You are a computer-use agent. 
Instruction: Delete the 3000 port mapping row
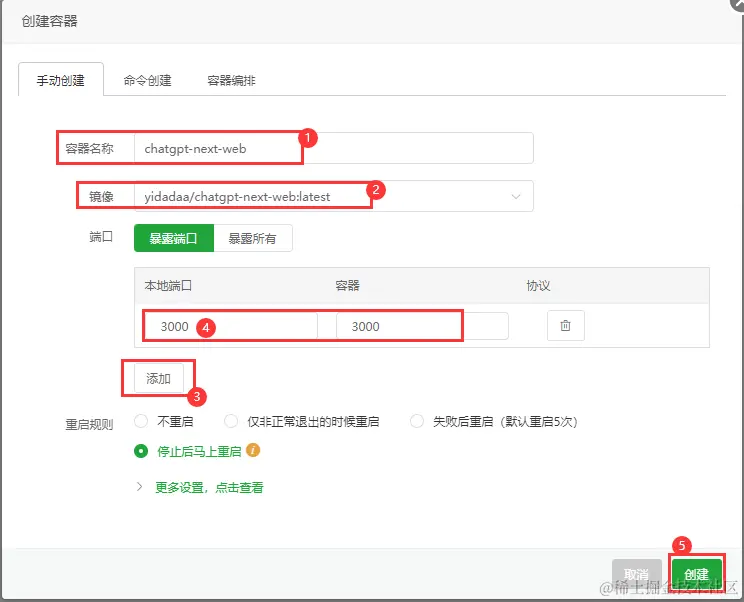pyautogui.click(x=565, y=325)
